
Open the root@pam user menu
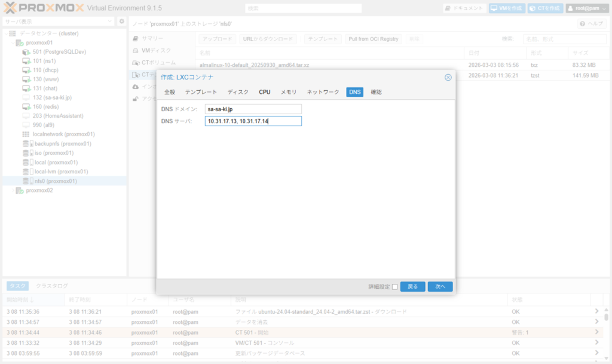586,8
